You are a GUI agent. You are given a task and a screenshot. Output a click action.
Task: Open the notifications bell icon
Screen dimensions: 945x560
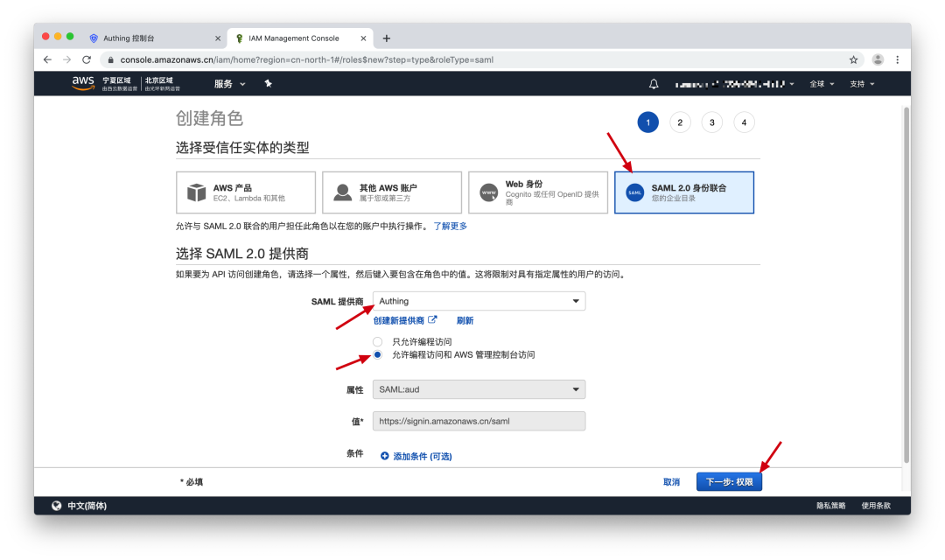pos(654,84)
